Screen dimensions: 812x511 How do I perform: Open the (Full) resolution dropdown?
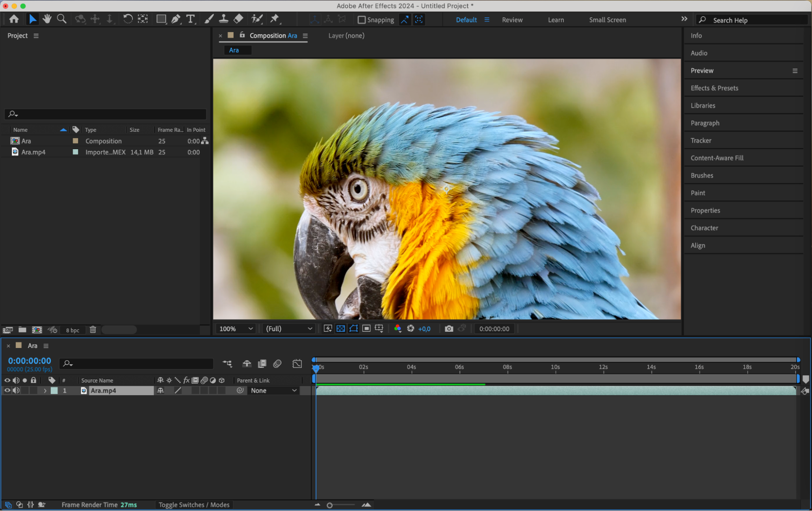pos(289,328)
